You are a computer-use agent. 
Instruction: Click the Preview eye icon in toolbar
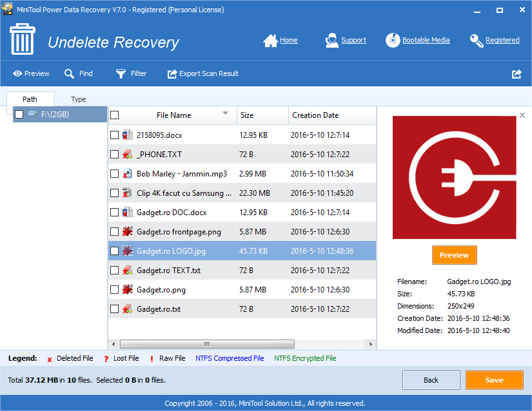(17, 74)
